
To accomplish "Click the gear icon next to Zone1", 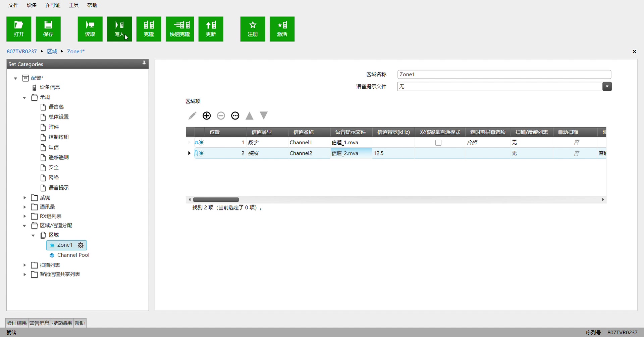I will click(81, 245).
